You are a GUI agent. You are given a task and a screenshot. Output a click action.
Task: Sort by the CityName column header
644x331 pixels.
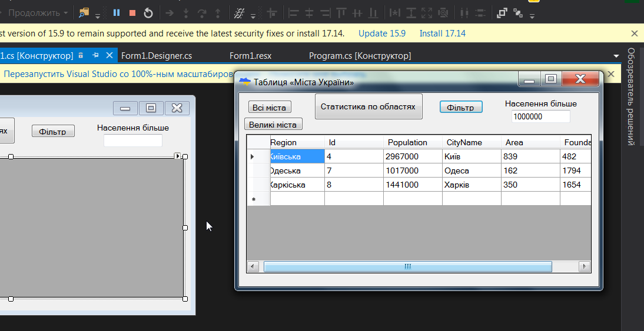click(472, 142)
